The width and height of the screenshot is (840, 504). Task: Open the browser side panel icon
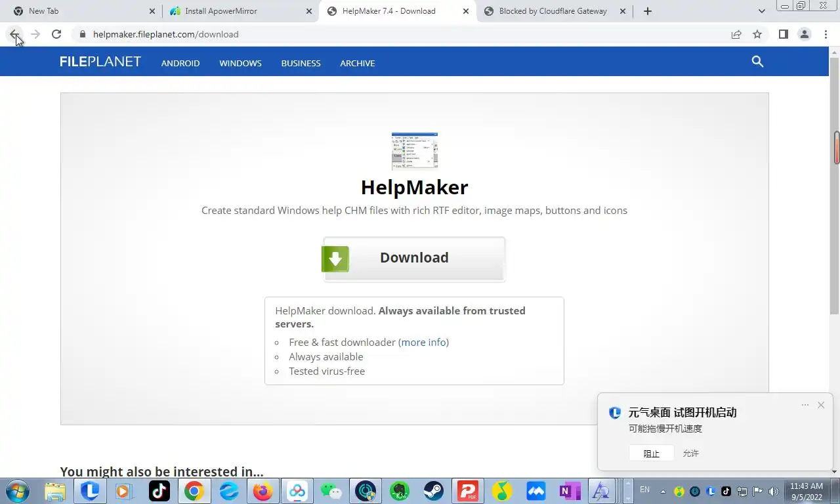[783, 34]
